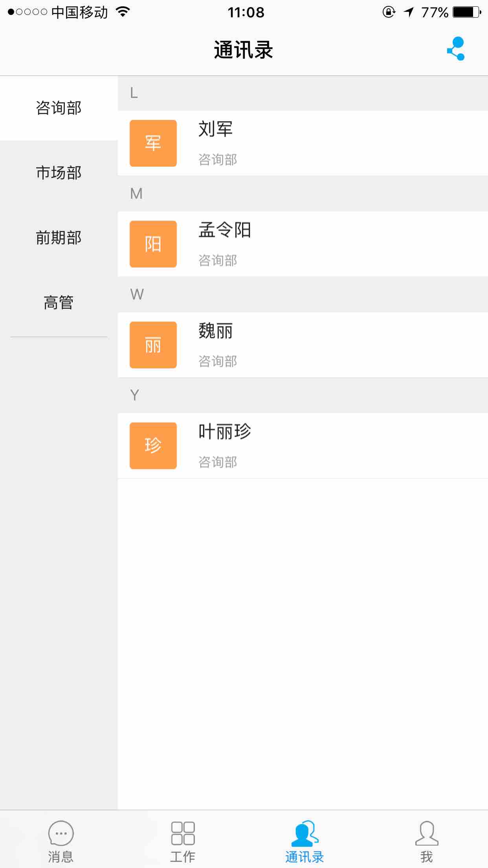The height and width of the screenshot is (868, 488).
Task: Tap the orange 丽 avatar
Action: (x=153, y=345)
